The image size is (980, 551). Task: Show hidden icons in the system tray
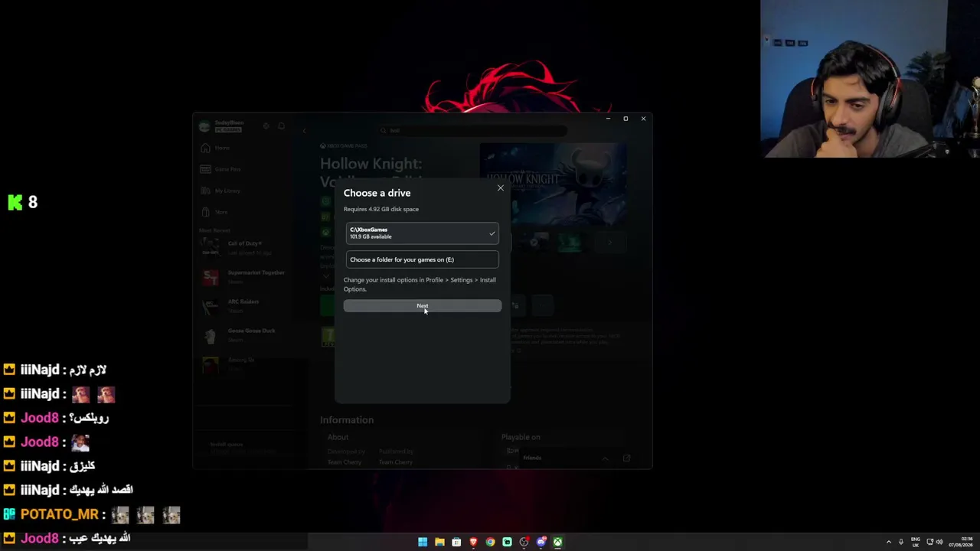click(889, 542)
